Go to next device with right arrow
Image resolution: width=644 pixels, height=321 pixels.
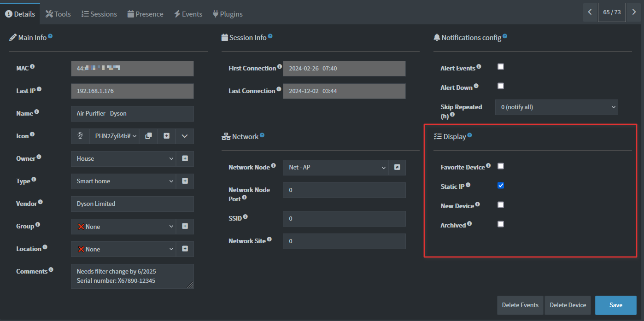pos(634,12)
